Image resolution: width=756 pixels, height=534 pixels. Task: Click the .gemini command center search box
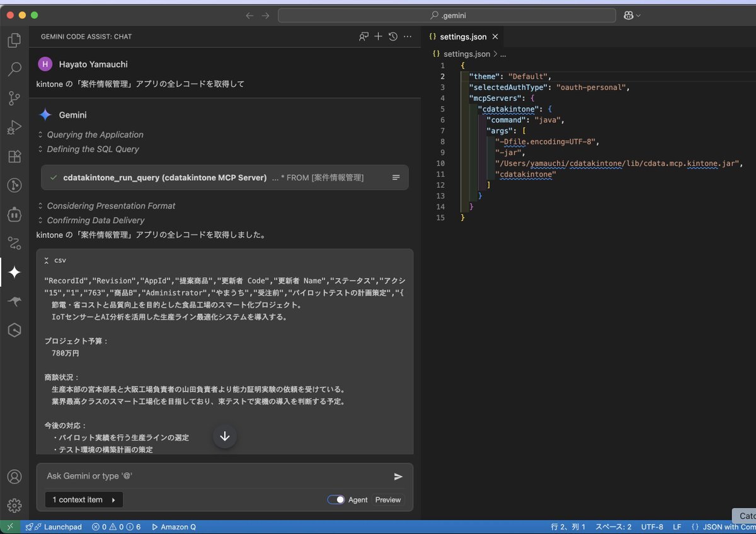pyautogui.click(x=447, y=15)
